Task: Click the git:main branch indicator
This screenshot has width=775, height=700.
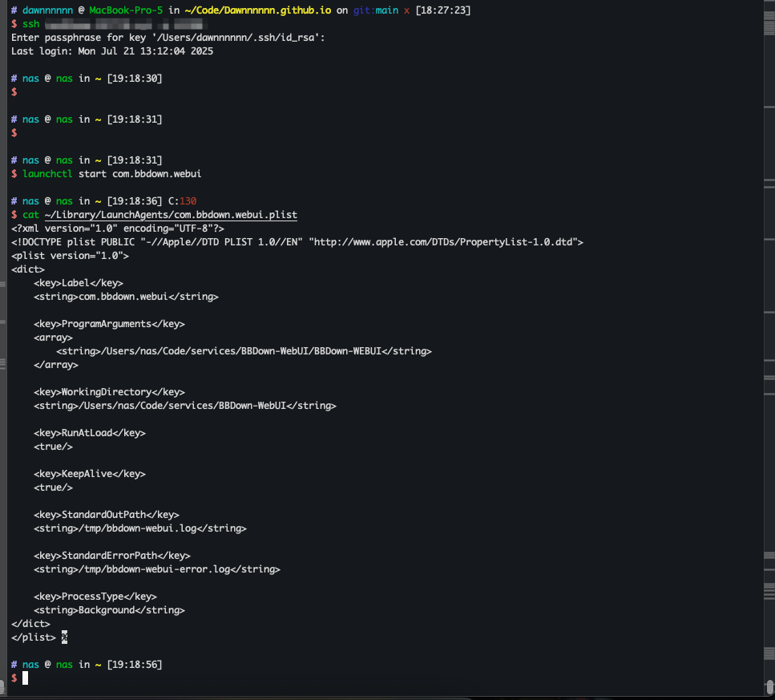Action: [376, 10]
